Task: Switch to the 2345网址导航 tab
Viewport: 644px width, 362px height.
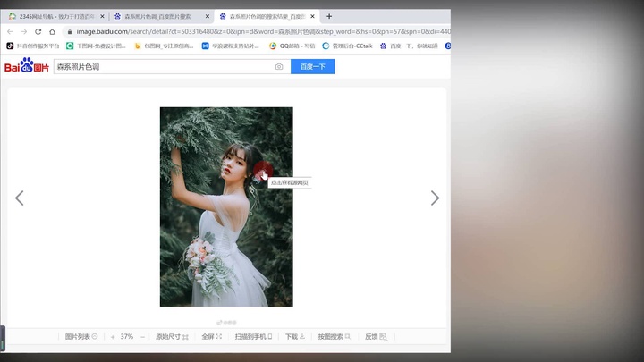Action: point(56,16)
